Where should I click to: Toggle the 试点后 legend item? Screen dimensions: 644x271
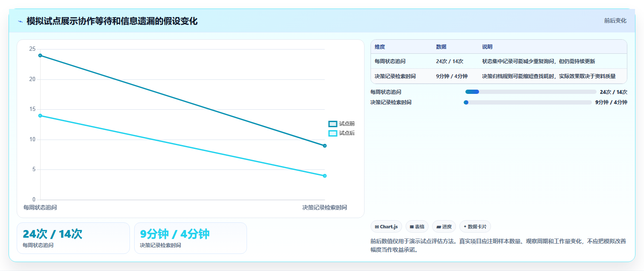click(x=341, y=133)
